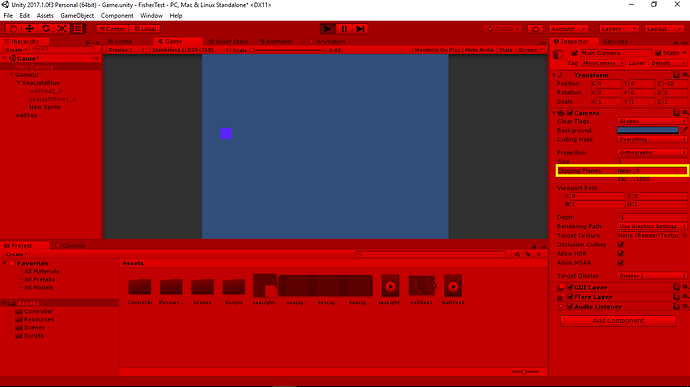Image resolution: width=690 pixels, height=387 pixels.
Task: Click the Step frame button
Action: [x=360, y=29]
